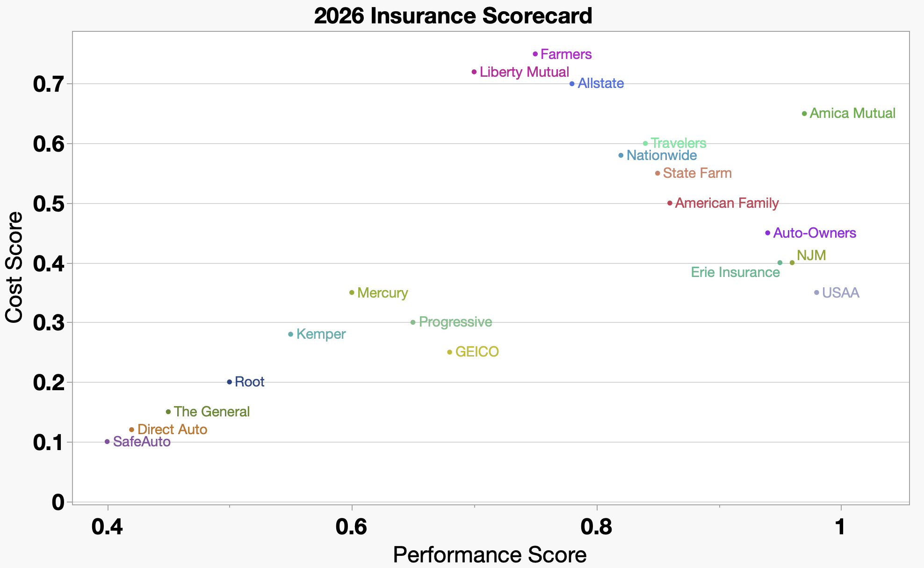The image size is (924, 568).
Task: Click the American Family label
Action: 727,203
